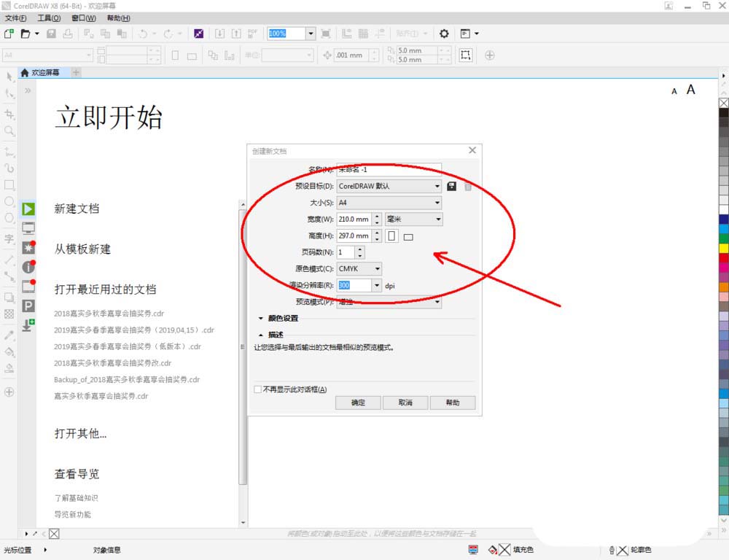The width and height of the screenshot is (729, 560).
Task: Click the quick customize plus icon in toolbox
Action: (x=9, y=392)
